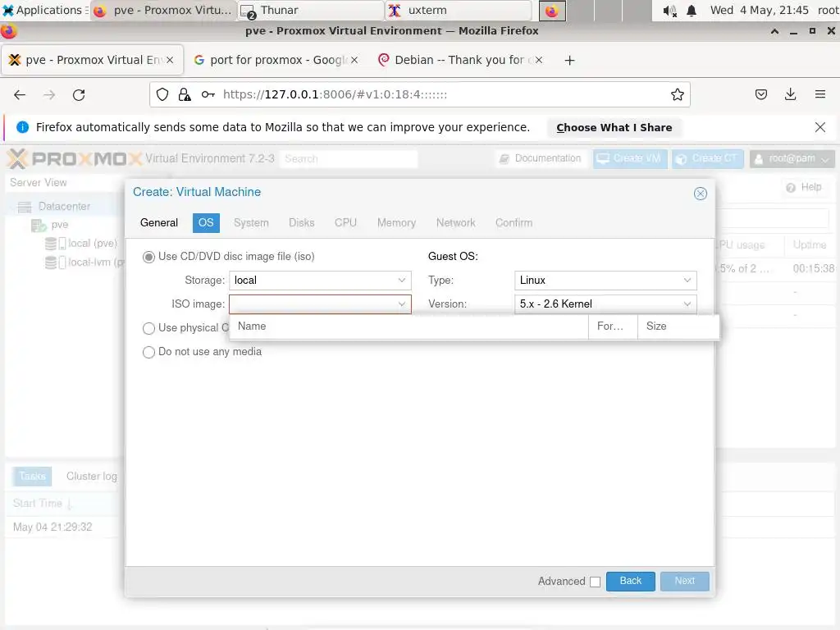Close the Create Virtual Machine dialog
The height and width of the screenshot is (630, 840).
700,194
